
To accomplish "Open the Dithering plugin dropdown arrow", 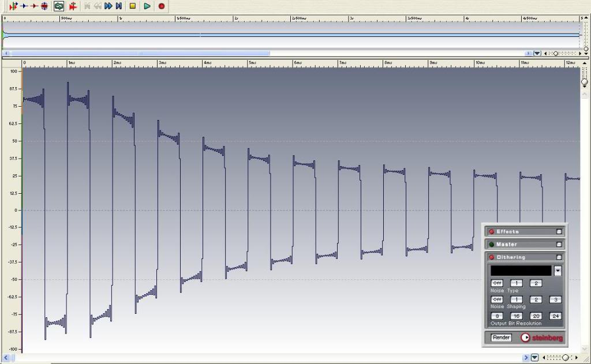I will pos(558,271).
